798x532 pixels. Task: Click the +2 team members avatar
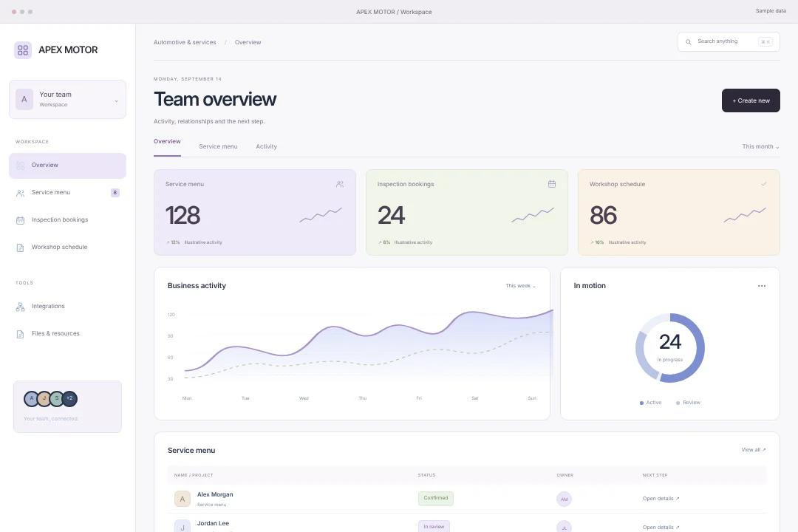tap(69, 398)
